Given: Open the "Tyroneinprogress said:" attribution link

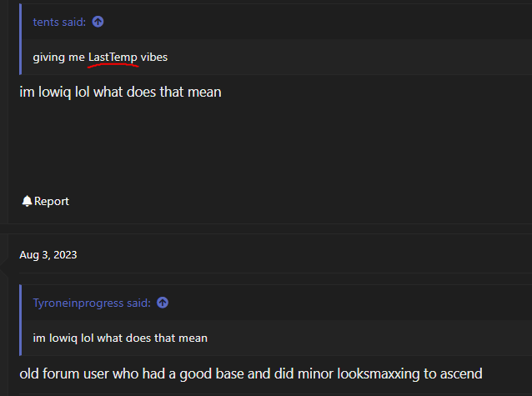Looking at the screenshot, I should (92, 303).
